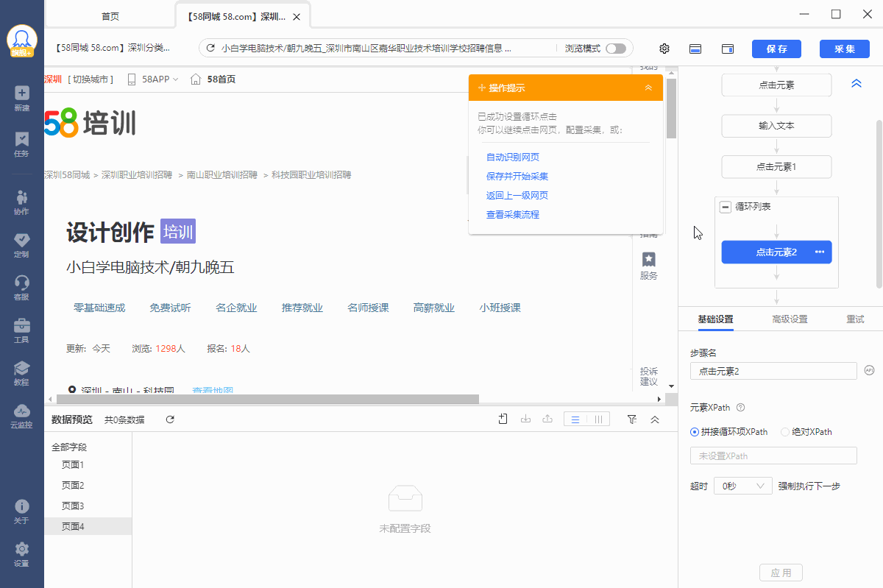Click the 步骤名 input field
Image resolution: width=883 pixels, height=588 pixels.
point(773,371)
